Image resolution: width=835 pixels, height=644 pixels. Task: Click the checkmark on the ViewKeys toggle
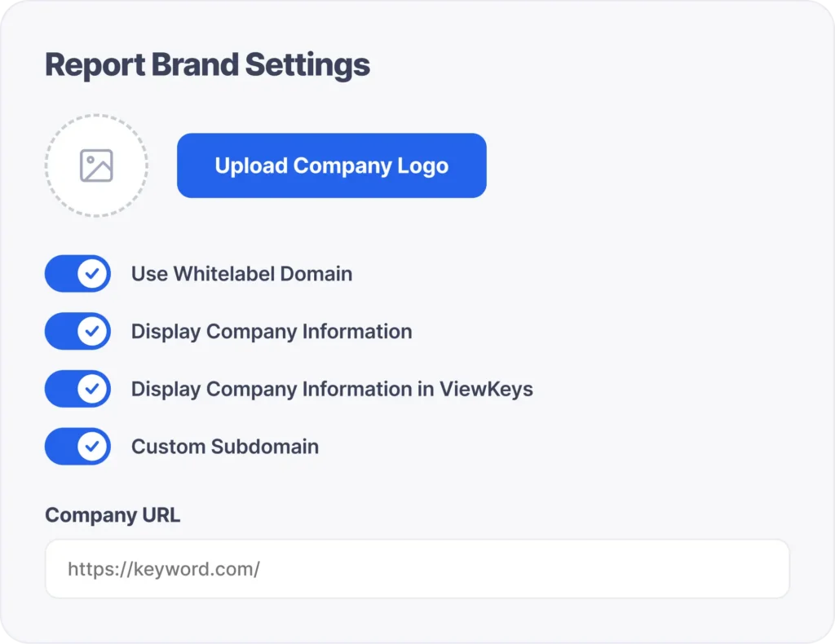(x=92, y=389)
